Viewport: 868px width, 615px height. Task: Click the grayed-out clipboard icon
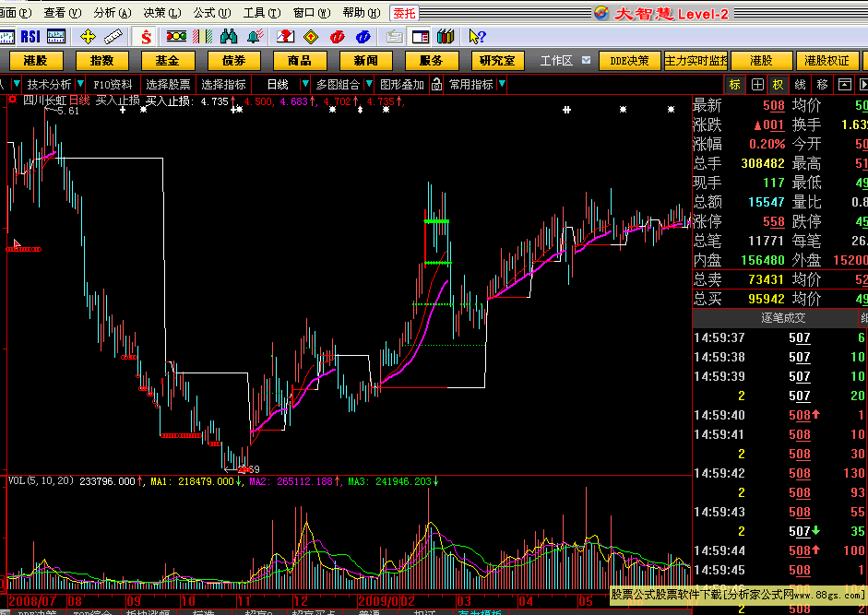pyautogui.click(x=394, y=37)
